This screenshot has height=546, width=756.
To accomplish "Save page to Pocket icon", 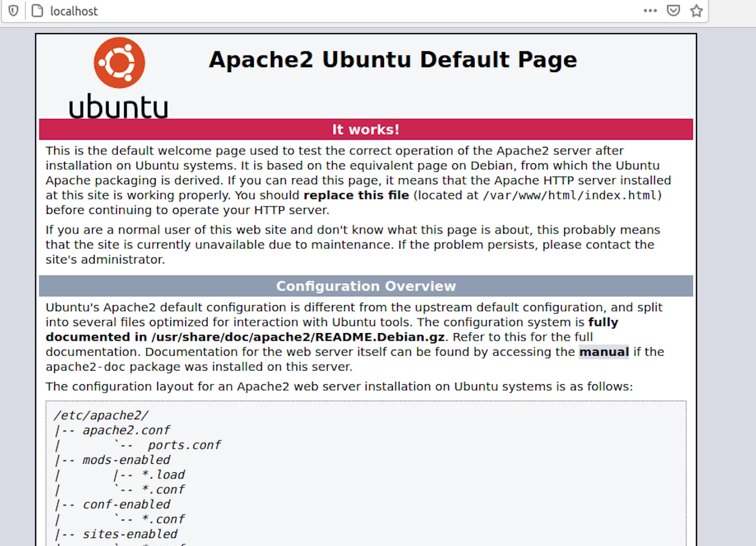I will coord(673,11).
